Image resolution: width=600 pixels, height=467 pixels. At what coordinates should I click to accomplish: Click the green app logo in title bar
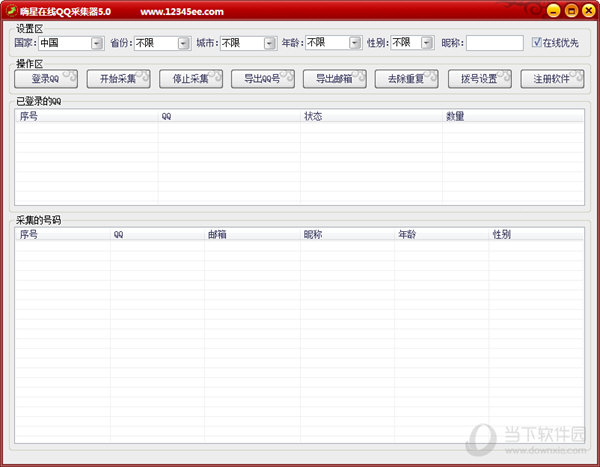12,11
